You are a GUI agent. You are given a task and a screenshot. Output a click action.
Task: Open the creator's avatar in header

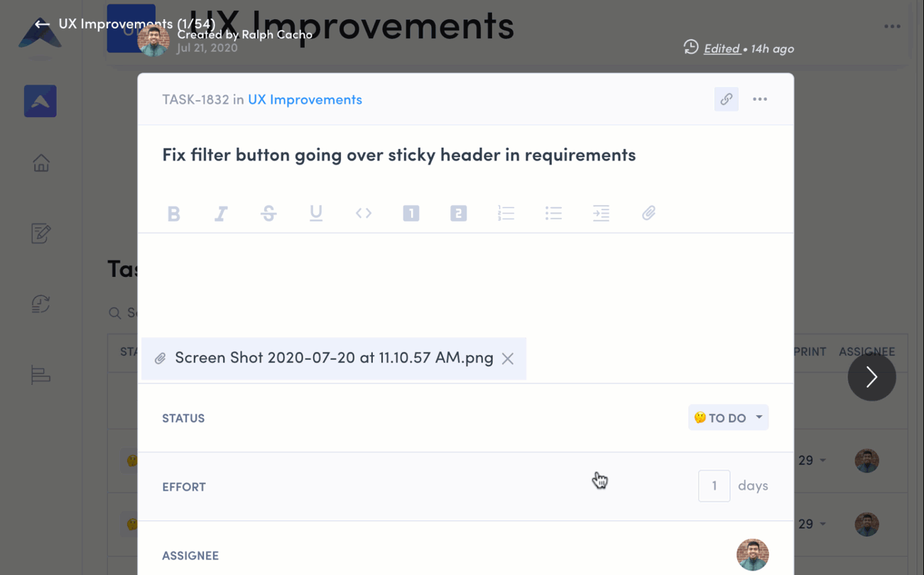pos(153,40)
